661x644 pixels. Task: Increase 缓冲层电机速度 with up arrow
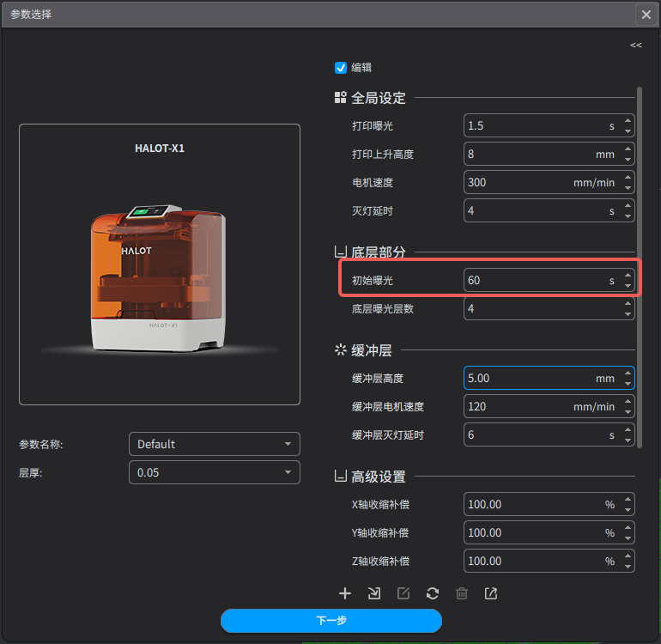[x=628, y=401]
